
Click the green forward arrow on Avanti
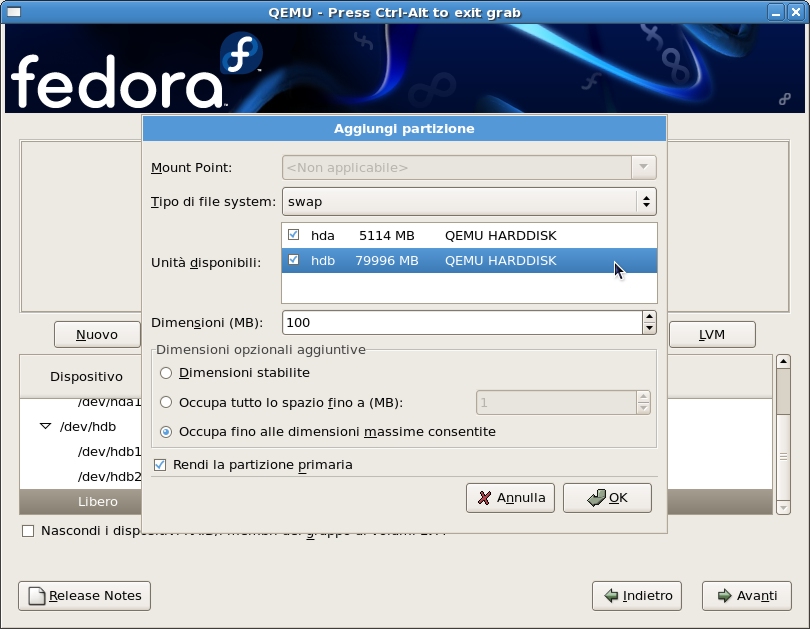coord(725,595)
